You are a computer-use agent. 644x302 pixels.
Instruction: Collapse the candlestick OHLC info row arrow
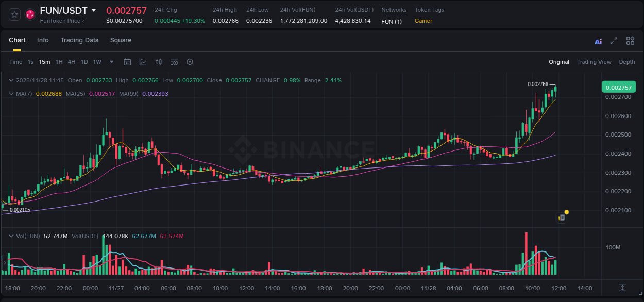click(10, 80)
